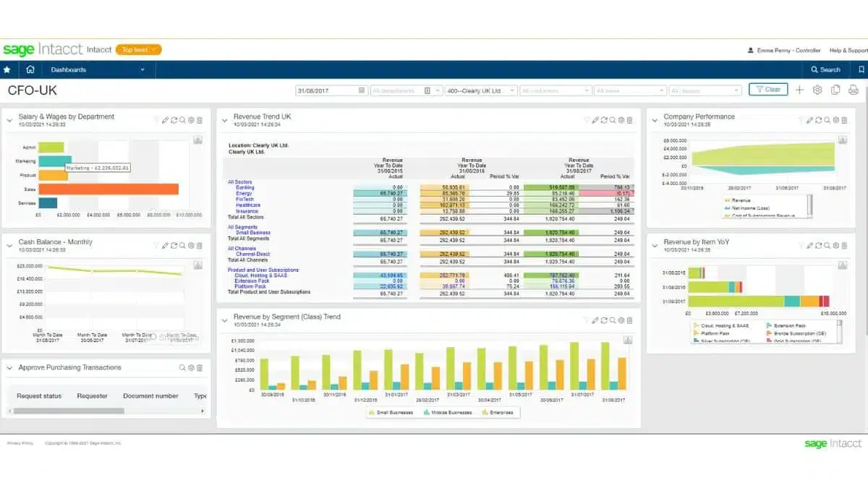This screenshot has width=868, height=488.
Task: Duplicate the CFO-UK dashboard with copy icon
Action: (835, 90)
